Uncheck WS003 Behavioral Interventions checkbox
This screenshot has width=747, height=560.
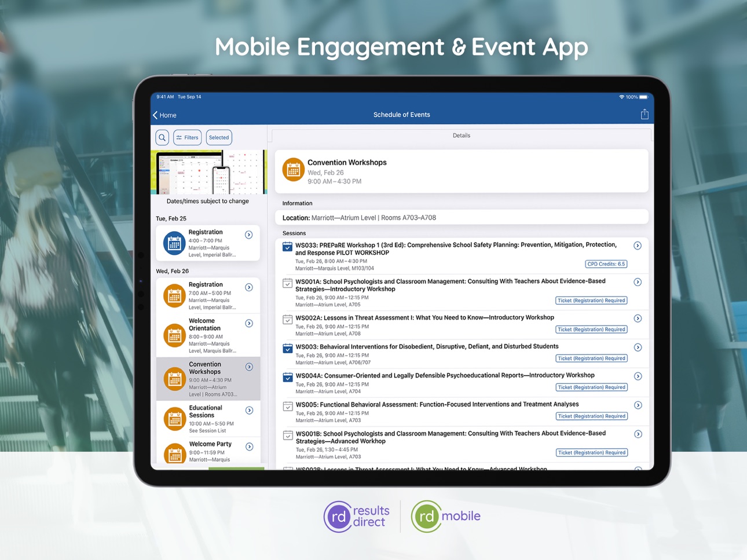pyautogui.click(x=287, y=349)
